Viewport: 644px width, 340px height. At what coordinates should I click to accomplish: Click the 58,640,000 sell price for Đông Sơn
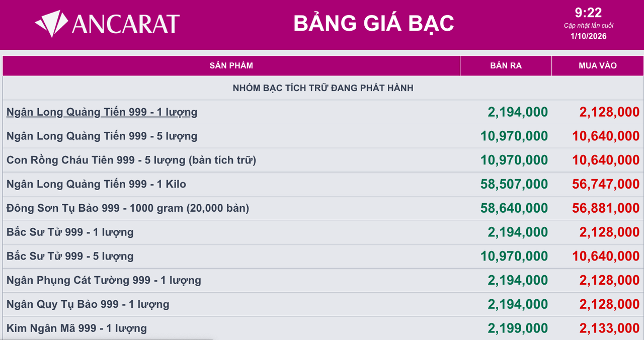click(x=514, y=208)
